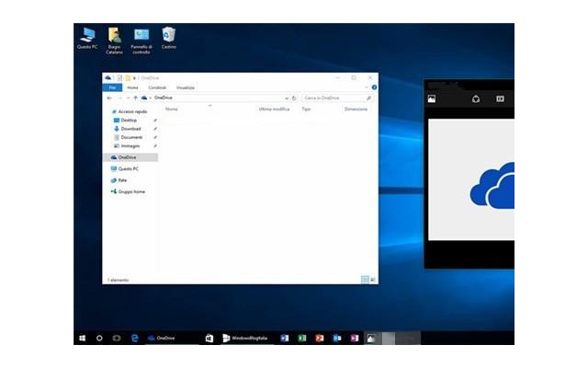This screenshot has width=588, height=368.
Task: Switch to WindowsBlogItalia taskbar button
Action: click(245, 339)
